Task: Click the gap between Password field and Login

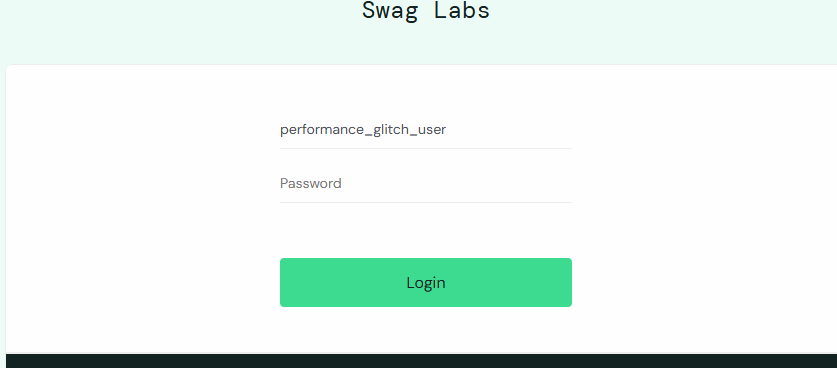Action: coord(425,230)
